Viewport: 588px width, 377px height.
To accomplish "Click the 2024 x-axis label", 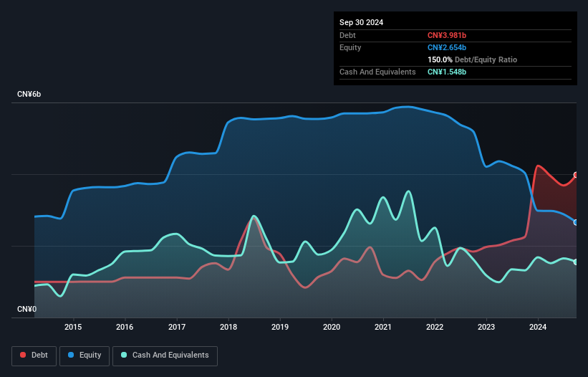I will [x=538, y=327].
